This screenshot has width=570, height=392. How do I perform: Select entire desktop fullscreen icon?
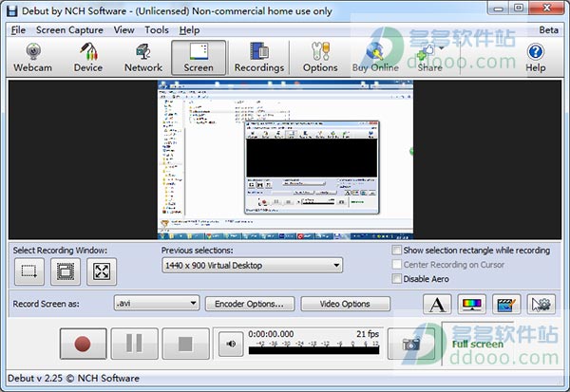(x=102, y=271)
